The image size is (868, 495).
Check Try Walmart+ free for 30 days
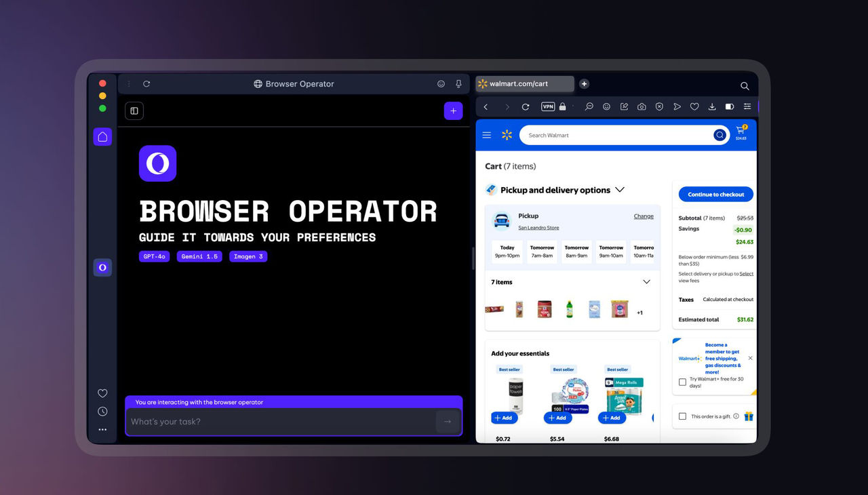(682, 382)
